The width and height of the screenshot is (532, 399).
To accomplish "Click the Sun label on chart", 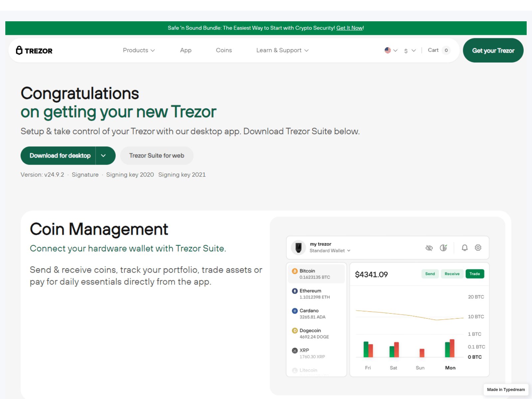I will click(420, 368).
